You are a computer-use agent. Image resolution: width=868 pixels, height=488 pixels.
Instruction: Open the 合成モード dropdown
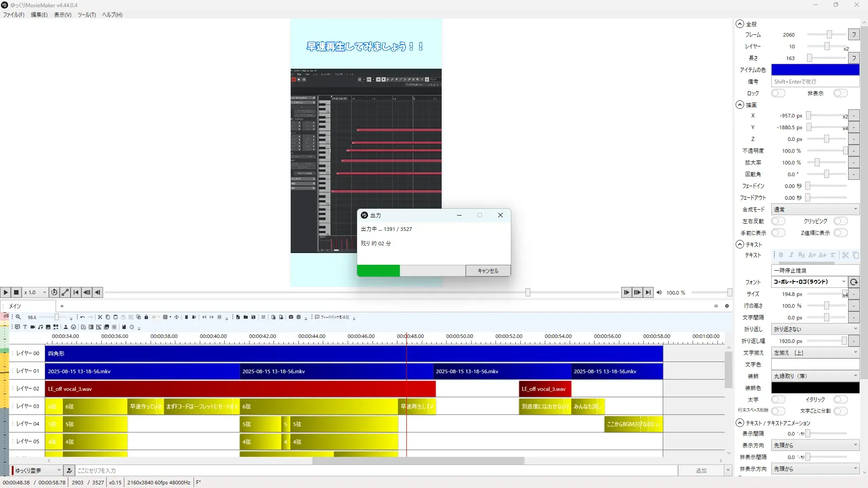[x=815, y=209]
